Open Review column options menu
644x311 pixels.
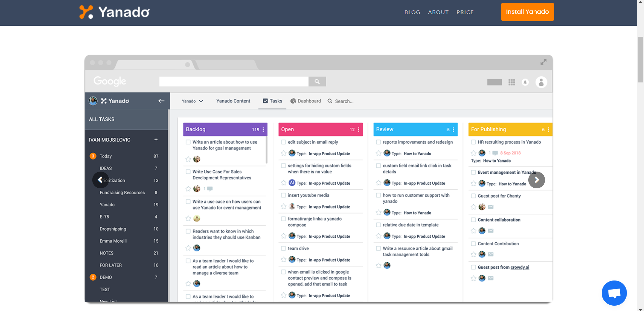453,129
